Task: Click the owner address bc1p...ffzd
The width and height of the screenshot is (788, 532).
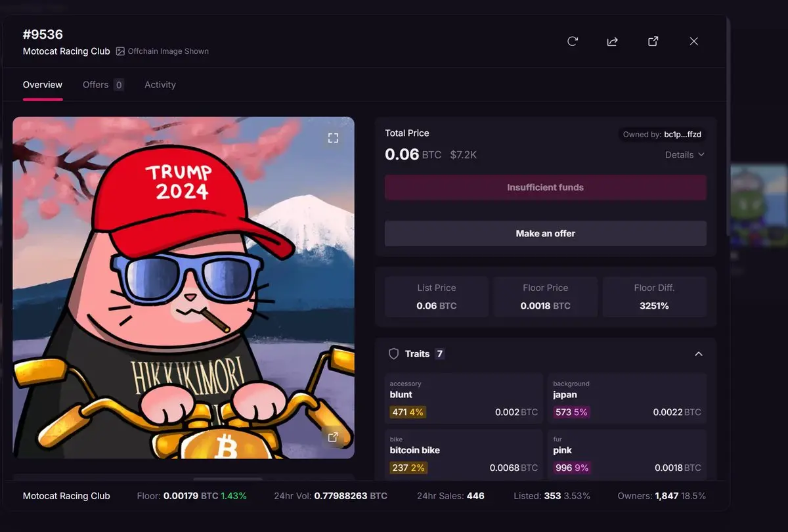Action: (x=683, y=135)
